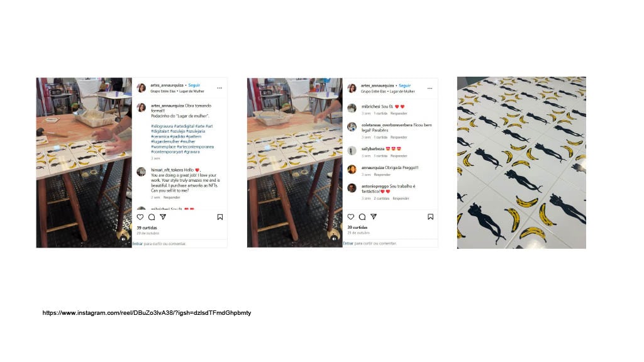Follow artes_annaurquiza via Seguir on left post
Viewport: 644px width, 362px height.
194,85
